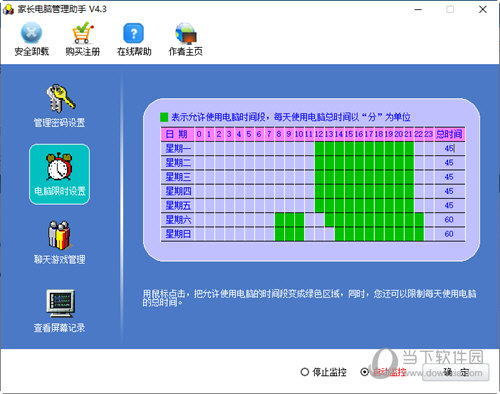Visit 作者主页 globe icon

point(186,33)
